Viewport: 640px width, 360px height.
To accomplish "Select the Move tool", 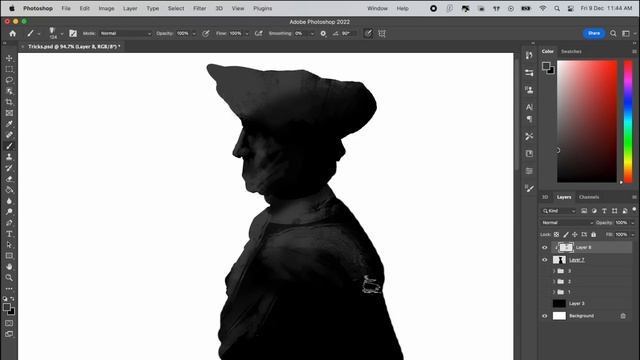I will [x=9, y=58].
